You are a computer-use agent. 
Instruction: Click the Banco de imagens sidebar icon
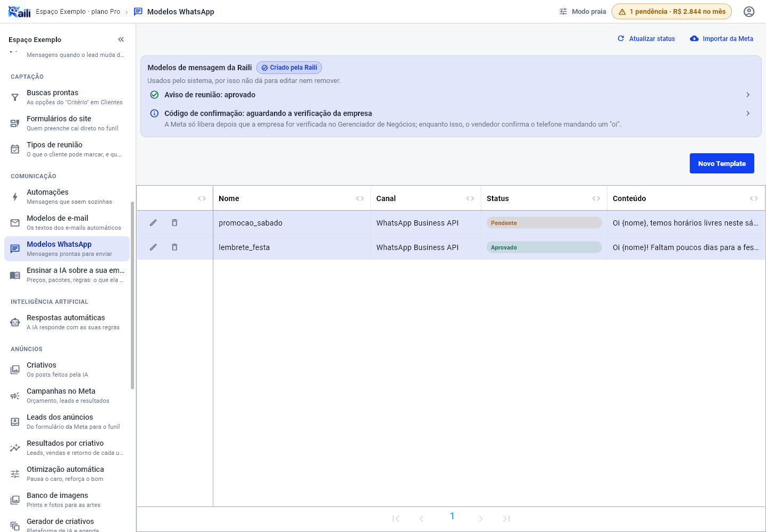[15, 500]
